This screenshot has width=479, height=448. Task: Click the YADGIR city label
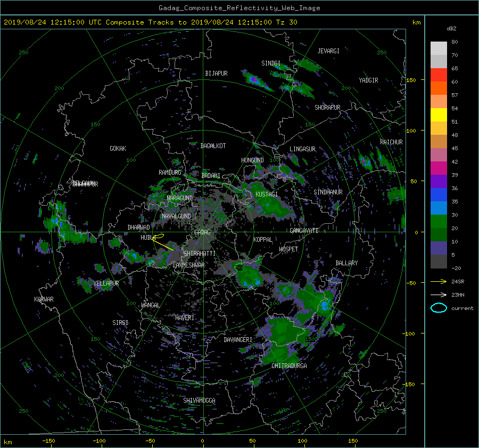[x=368, y=80]
